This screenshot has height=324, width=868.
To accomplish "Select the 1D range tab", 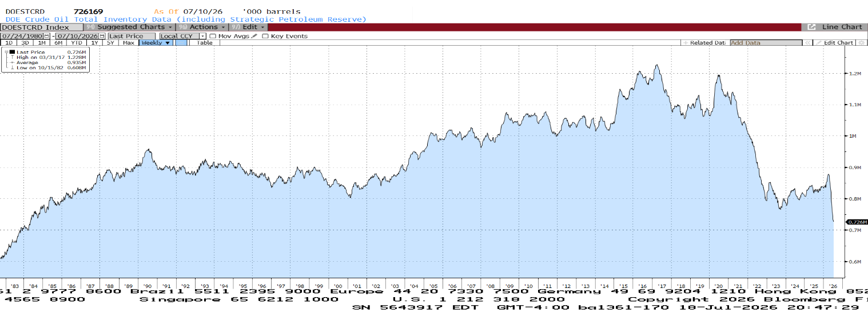I will click(9, 43).
